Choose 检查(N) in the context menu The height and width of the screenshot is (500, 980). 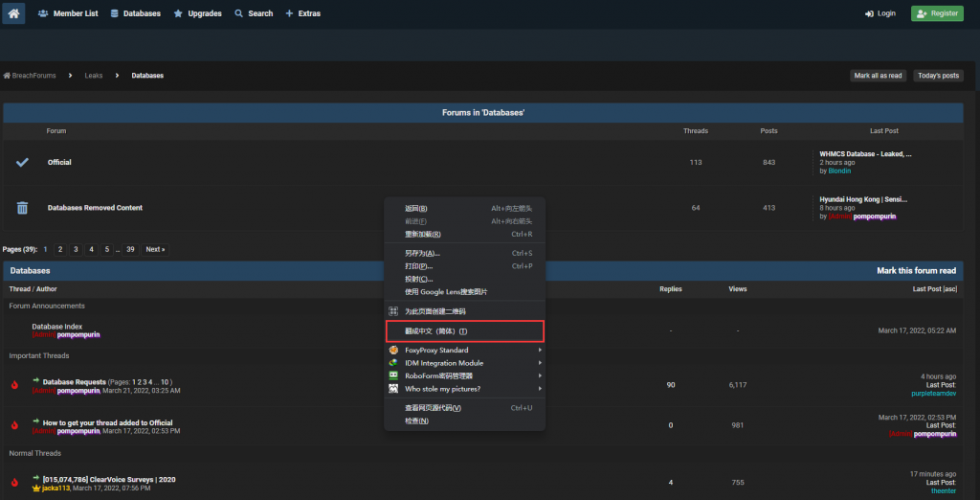point(464,420)
